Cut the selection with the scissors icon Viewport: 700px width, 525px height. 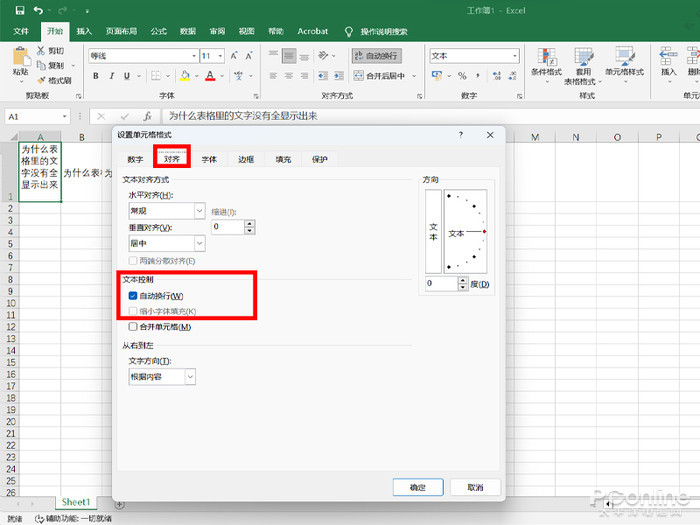(41, 50)
